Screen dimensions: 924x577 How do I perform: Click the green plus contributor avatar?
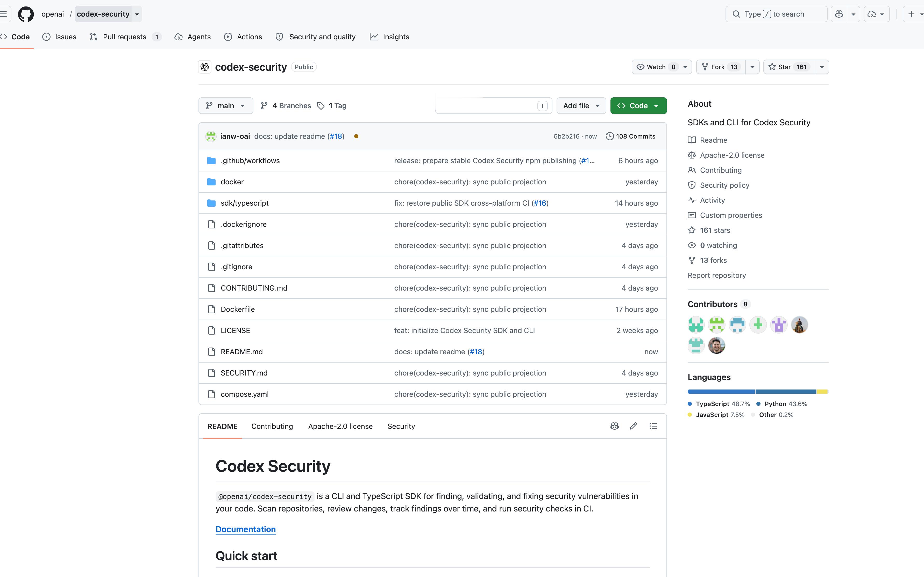pos(758,325)
